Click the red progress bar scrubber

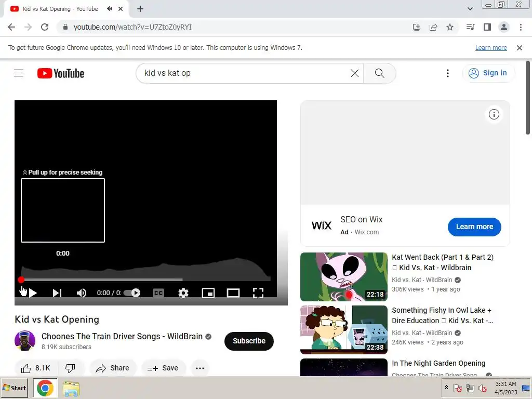pyautogui.click(x=21, y=280)
